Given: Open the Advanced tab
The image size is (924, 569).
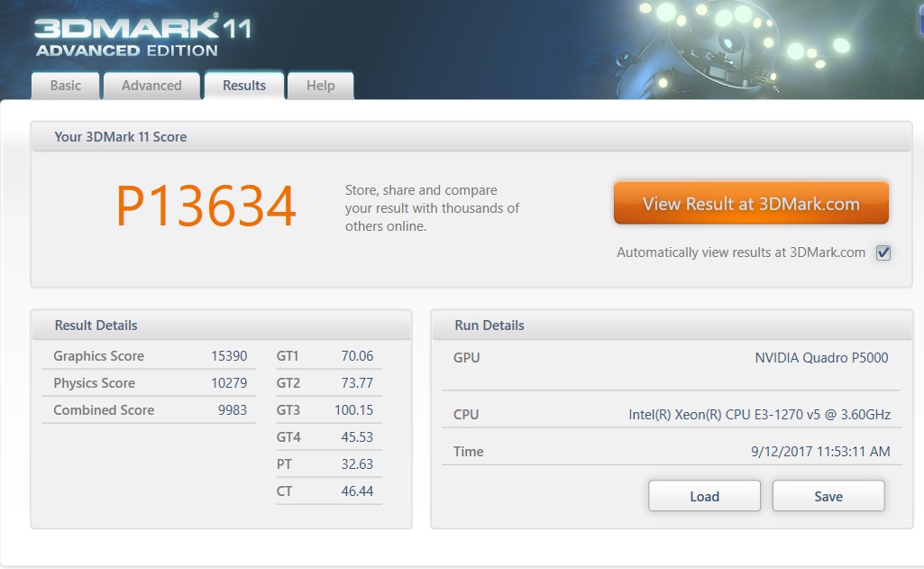Looking at the screenshot, I should click(x=151, y=86).
